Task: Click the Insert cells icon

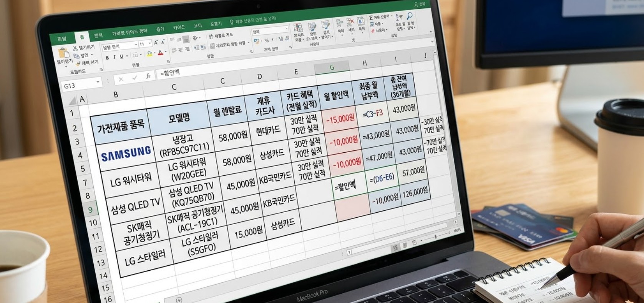Action: click(340, 23)
